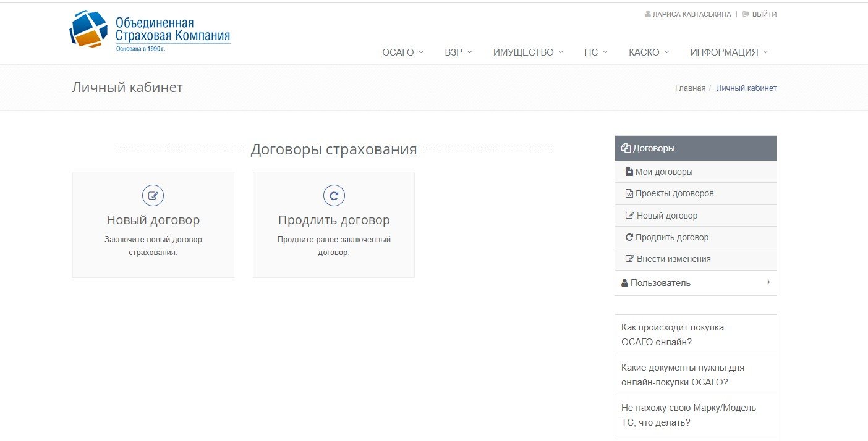This screenshot has height=441, width=868.
Task: Click the user icon beside Пользователь
Action: click(x=624, y=283)
